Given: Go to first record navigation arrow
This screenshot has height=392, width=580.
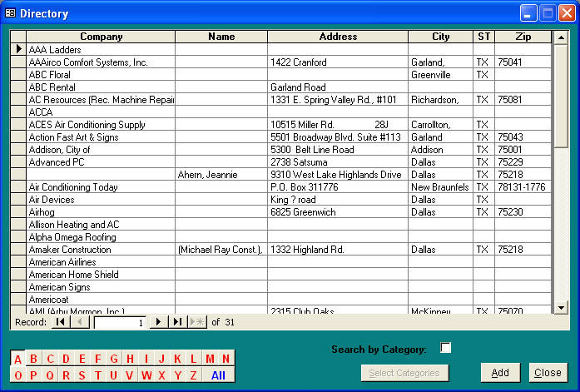Looking at the screenshot, I should point(61,322).
